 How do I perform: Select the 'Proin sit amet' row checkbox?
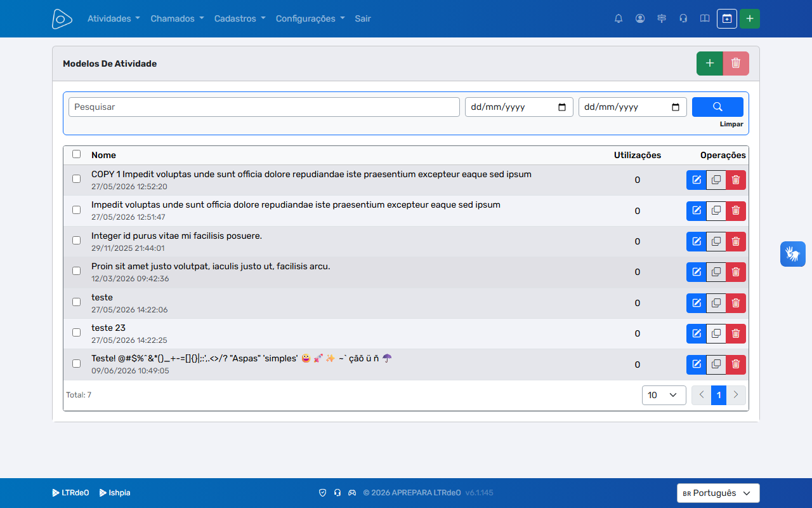tap(77, 271)
